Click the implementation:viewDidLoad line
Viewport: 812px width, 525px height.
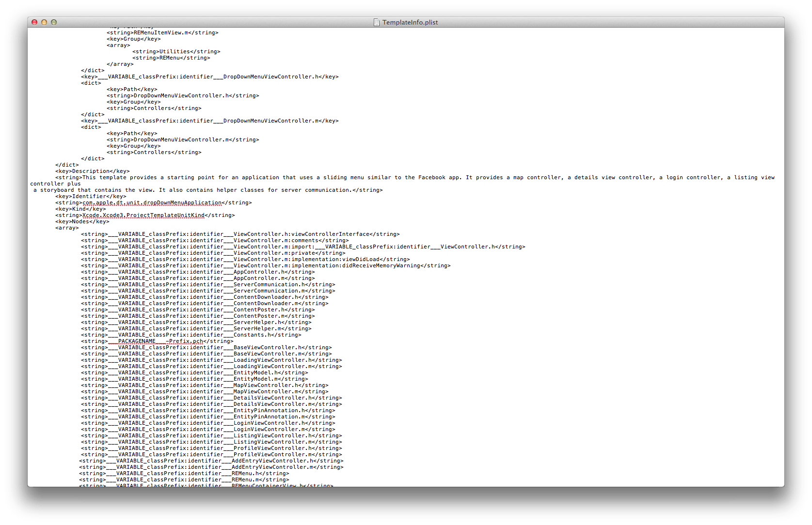pyautogui.click(x=245, y=259)
